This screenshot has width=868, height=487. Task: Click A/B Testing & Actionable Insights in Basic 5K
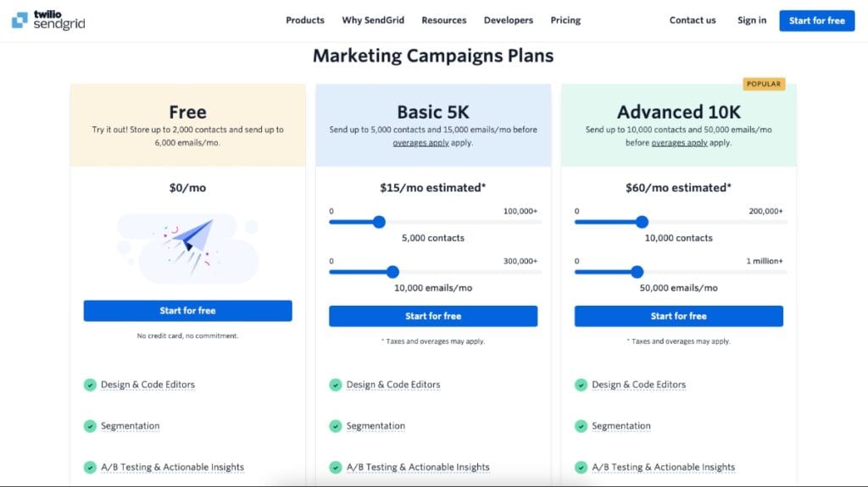[x=418, y=467]
